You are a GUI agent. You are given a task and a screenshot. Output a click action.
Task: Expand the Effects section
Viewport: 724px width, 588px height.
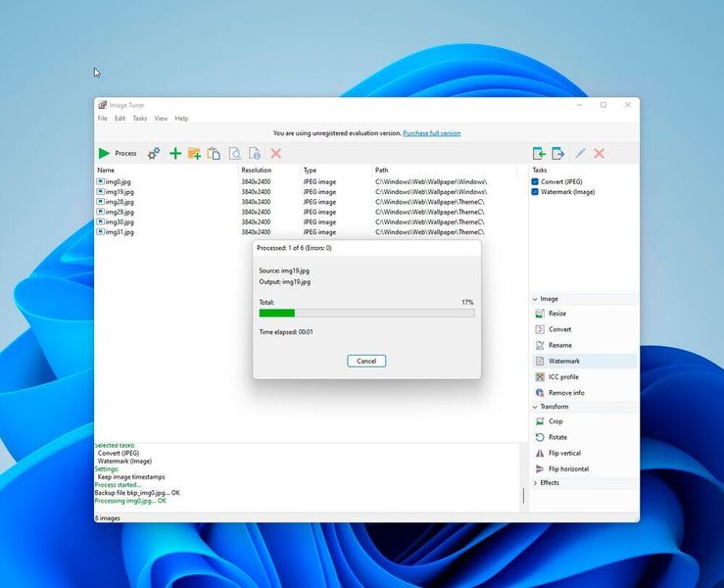click(x=535, y=483)
